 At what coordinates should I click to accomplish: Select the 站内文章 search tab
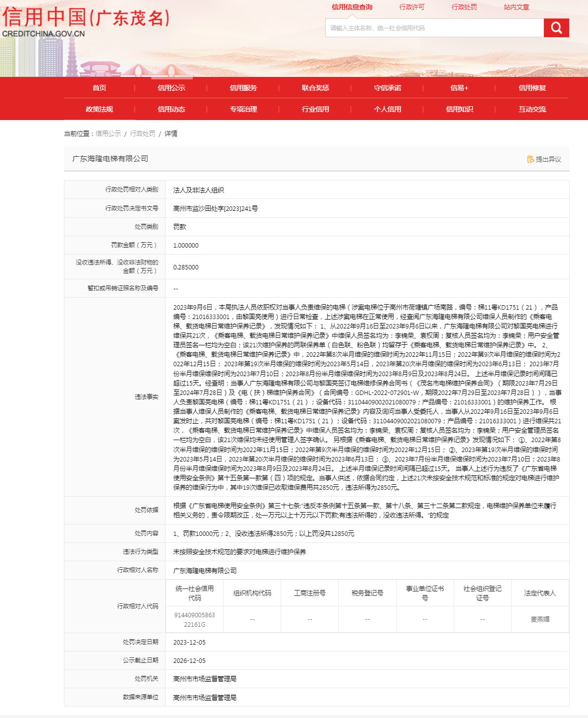[517, 7]
